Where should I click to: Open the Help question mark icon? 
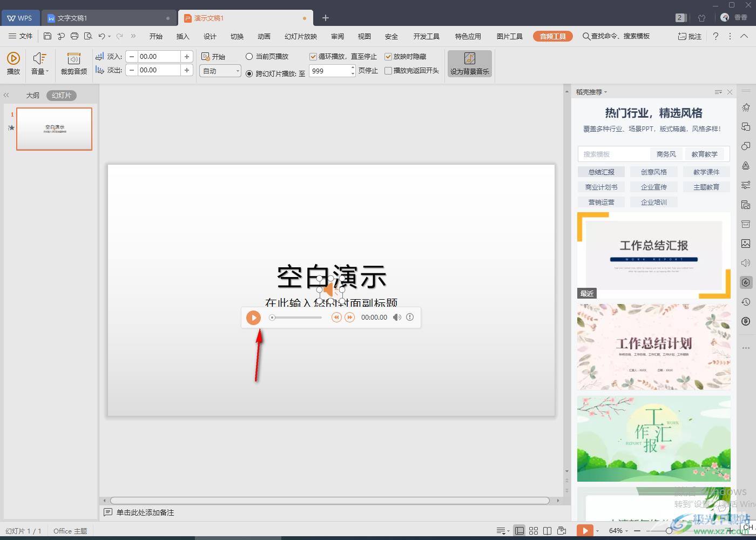pos(715,36)
